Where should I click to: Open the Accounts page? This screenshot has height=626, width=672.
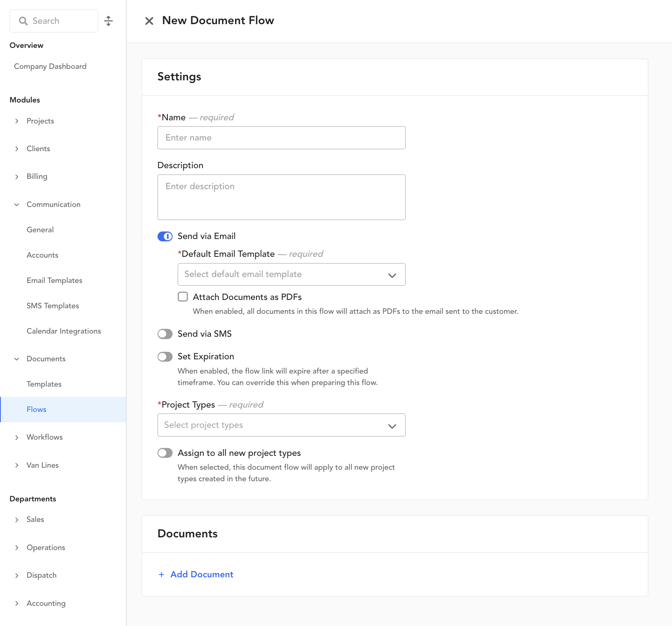(x=42, y=255)
